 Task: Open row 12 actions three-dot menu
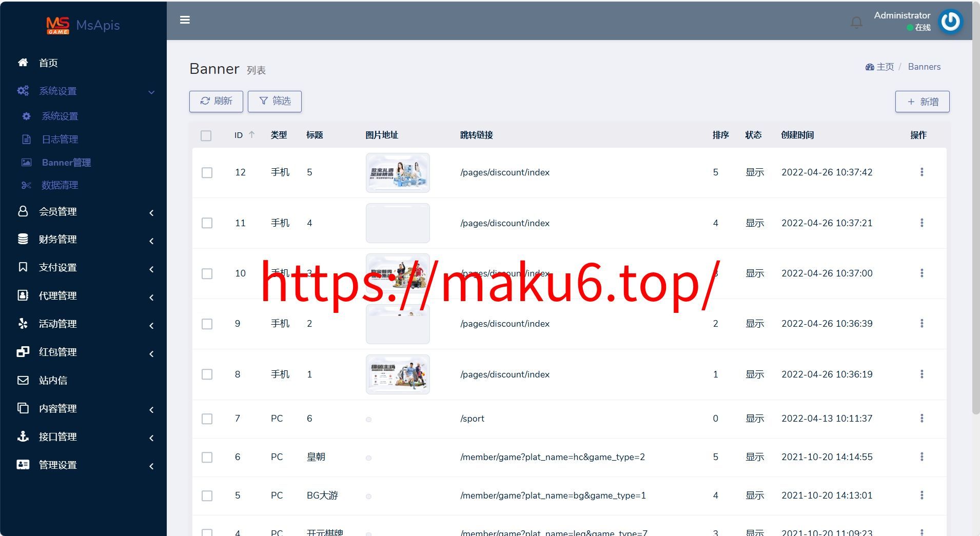[922, 172]
